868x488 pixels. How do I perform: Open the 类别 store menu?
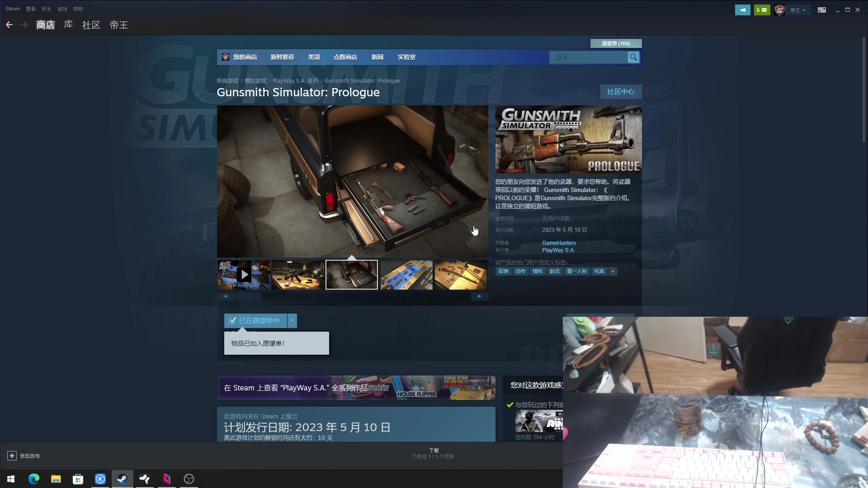pyautogui.click(x=314, y=57)
